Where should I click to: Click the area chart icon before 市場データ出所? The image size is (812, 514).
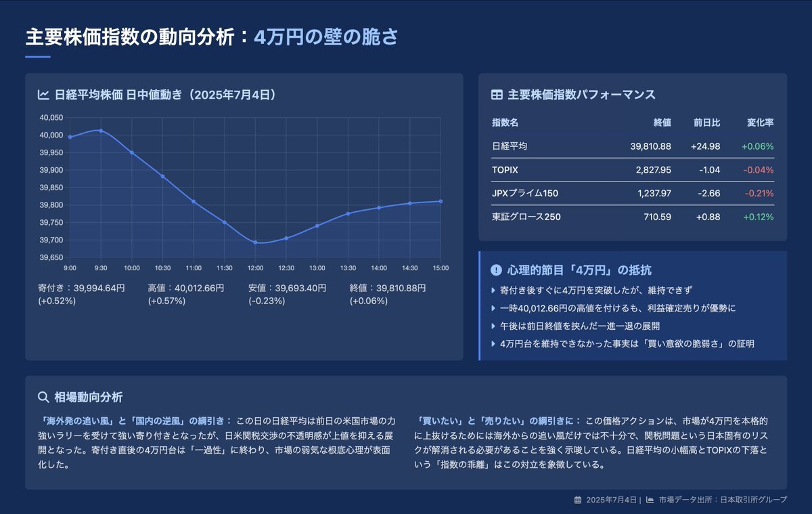click(650, 500)
